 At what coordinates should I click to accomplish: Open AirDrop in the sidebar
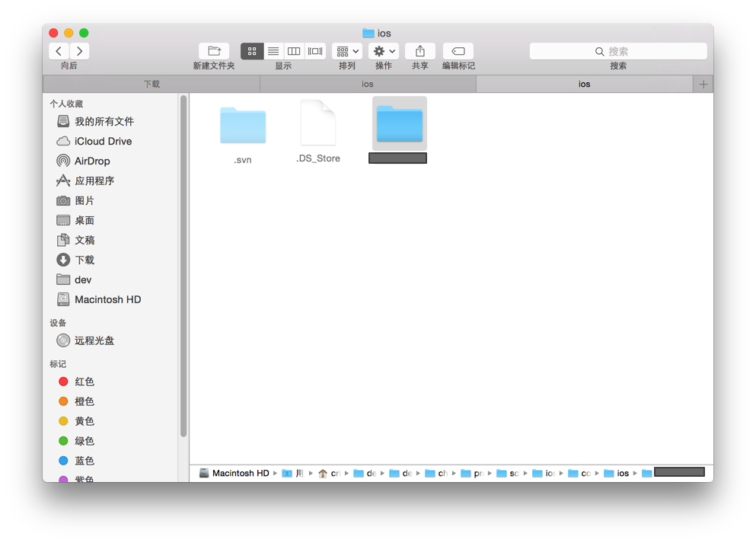pyautogui.click(x=84, y=161)
